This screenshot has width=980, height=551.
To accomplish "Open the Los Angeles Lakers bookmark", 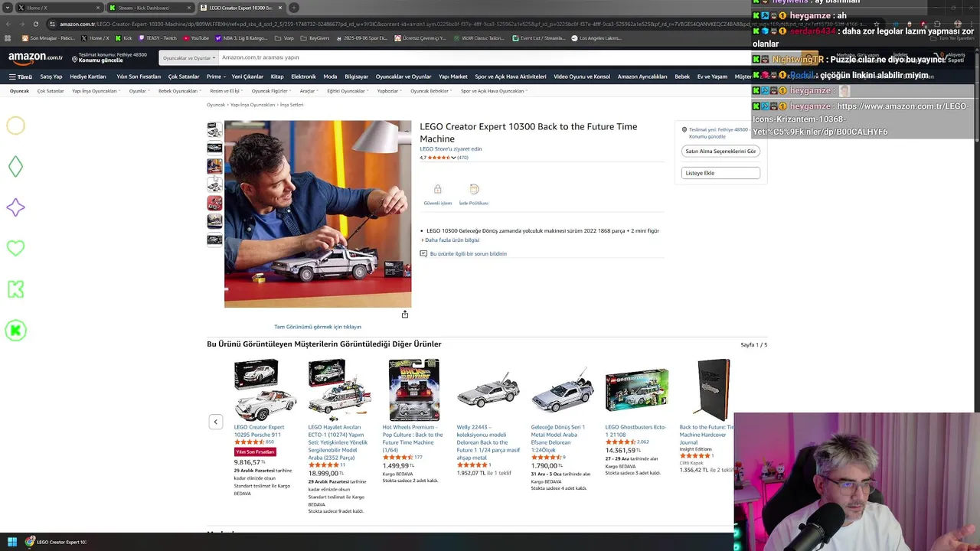I will (x=597, y=37).
